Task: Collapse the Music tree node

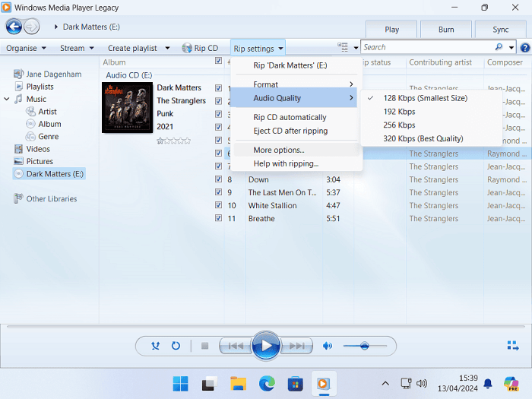Action: coord(7,99)
